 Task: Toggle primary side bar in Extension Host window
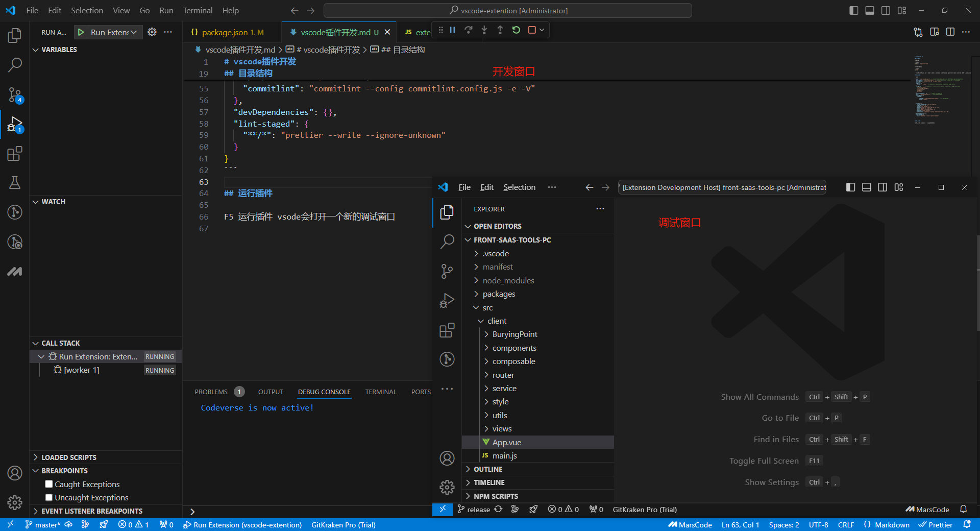pyautogui.click(x=850, y=187)
